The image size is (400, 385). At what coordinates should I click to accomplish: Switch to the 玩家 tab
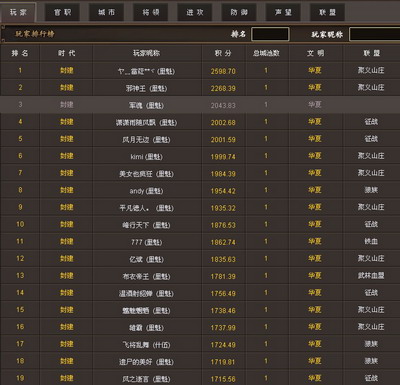pos(18,12)
